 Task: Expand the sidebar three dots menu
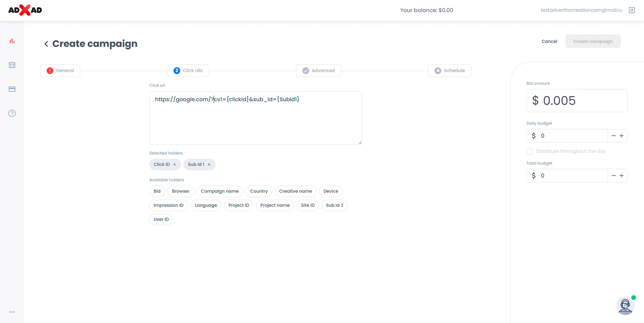(x=12, y=312)
